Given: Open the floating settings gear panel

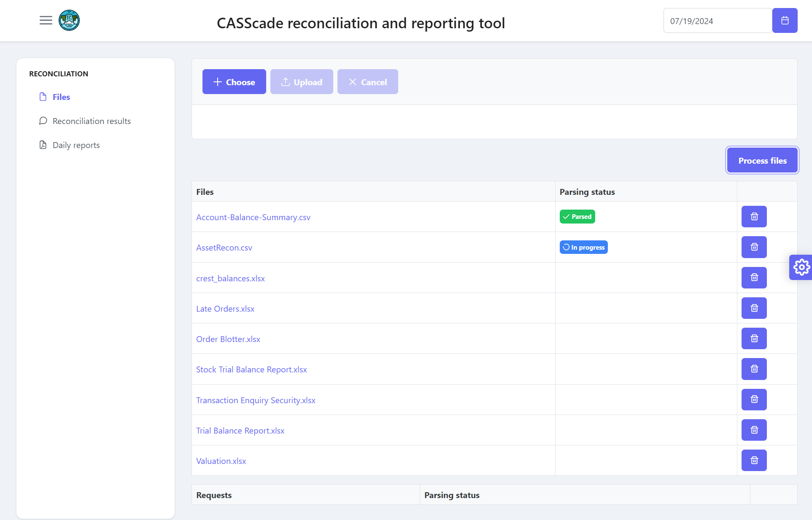Looking at the screenshot, I should pos(801,267).
